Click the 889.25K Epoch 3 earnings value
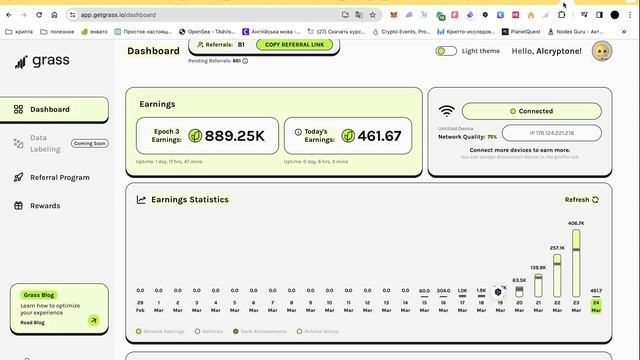 tap(235, 136)
